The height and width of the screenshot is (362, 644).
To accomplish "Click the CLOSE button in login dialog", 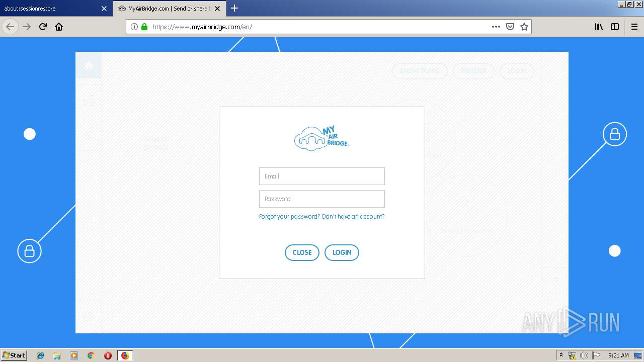I will (x=302, y=252).
